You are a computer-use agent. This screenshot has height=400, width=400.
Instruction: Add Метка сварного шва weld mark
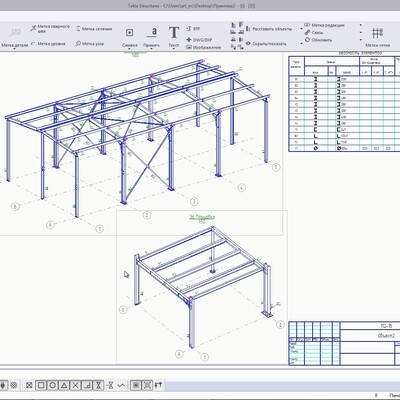(50, 29)
